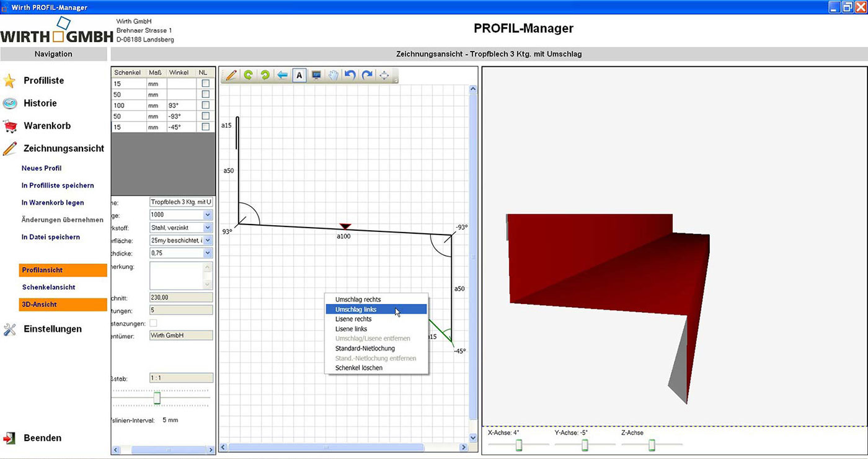Screen dimensions: 868x459
Task: Check NL box for 100 mm Schenkel
Action: (206, 105)
